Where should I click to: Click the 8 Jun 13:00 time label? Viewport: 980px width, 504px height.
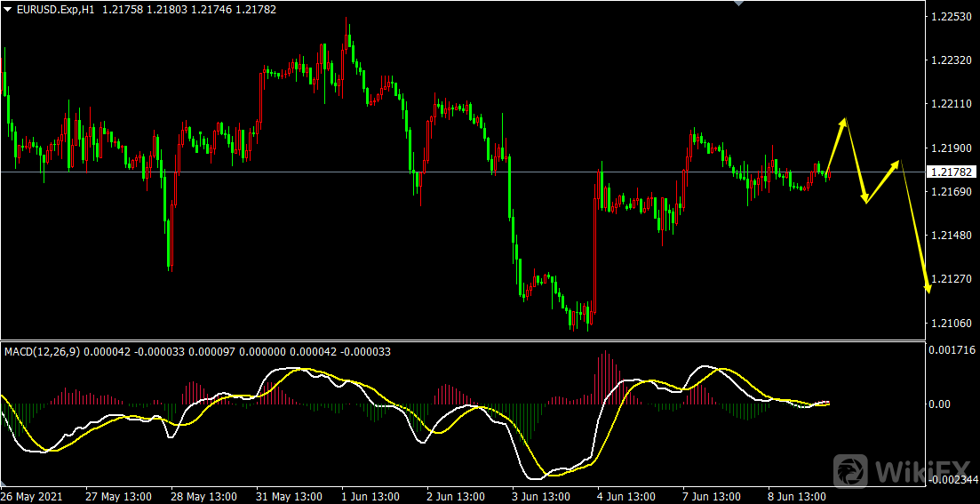[x=797, y=496]
